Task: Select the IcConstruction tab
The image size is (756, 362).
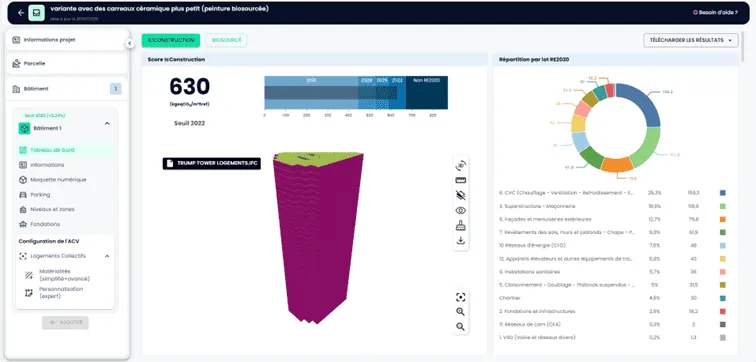Action: click(171, 40)
